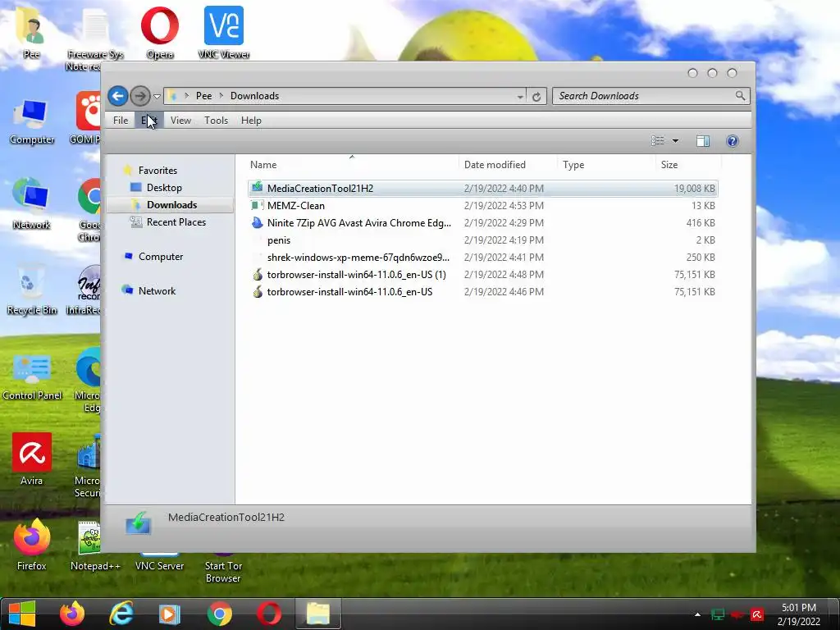Open the File menu
The width and height of the screenshot is (840, 630).
coord(121,121)
